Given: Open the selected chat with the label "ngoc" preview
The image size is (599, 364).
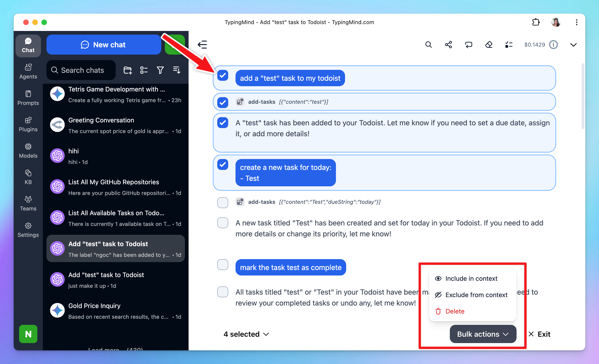Looking at the screenshot, I should pos(115,249).
